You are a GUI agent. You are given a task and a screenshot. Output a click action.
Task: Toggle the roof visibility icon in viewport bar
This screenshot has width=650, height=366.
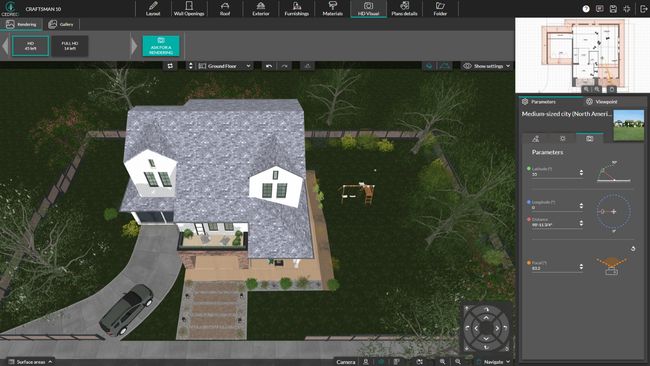[x=444, y=66]
